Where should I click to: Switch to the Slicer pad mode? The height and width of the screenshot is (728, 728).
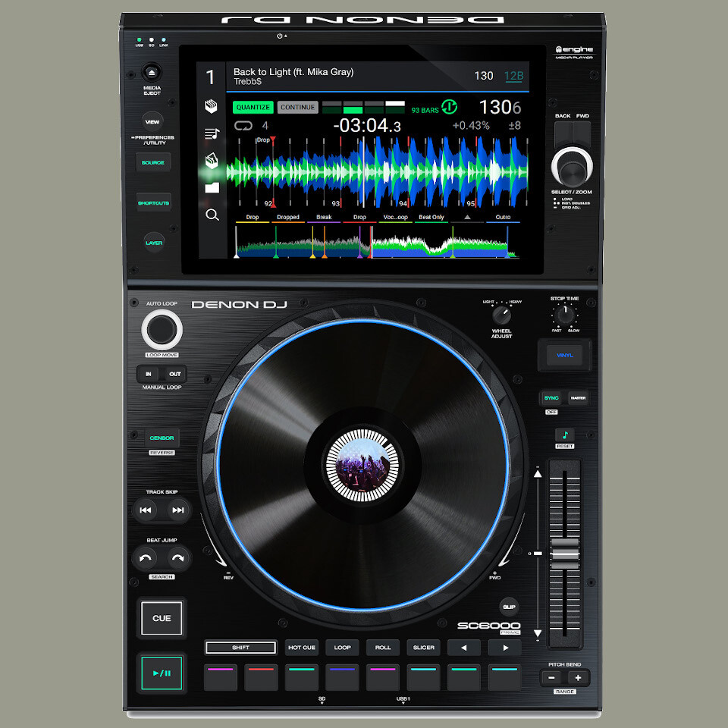point(423,647)
